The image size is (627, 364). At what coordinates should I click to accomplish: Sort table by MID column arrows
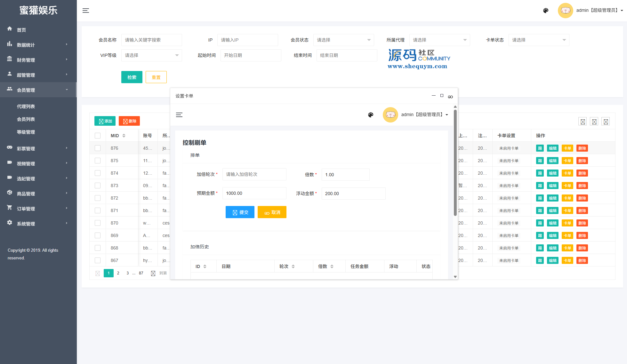click(x=124, y=136)
